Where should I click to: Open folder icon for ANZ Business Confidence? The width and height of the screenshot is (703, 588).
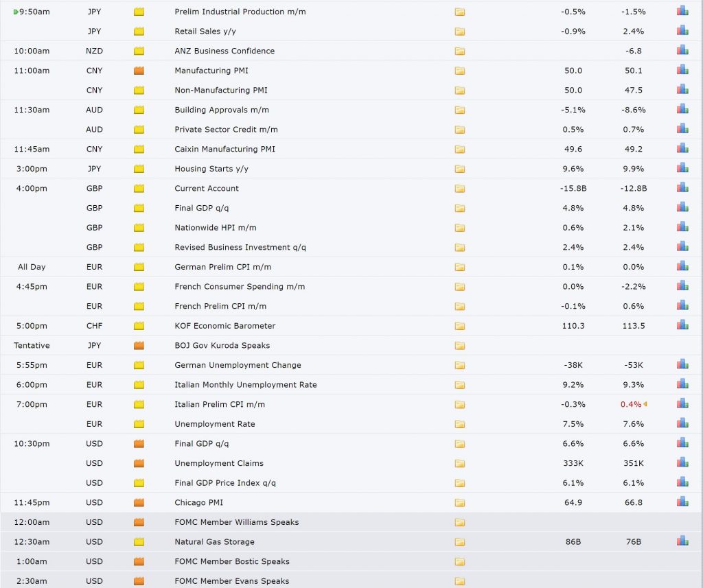459,51
